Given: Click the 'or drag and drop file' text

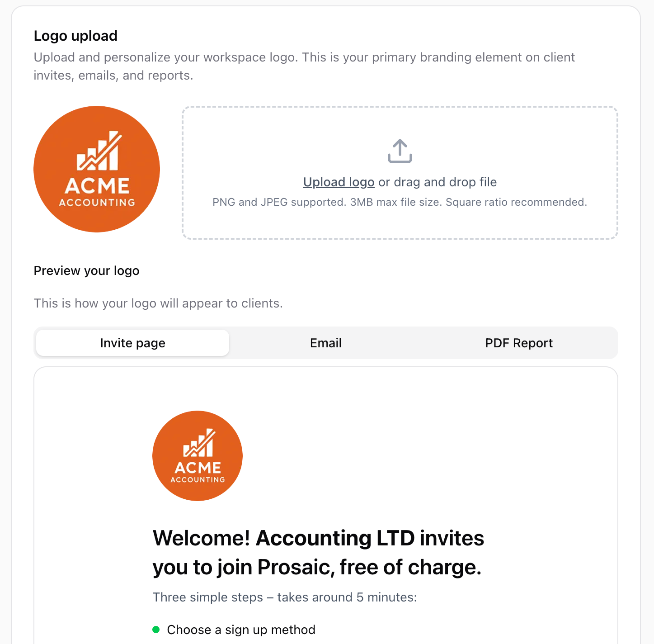Looking at the screenshot, I should click(438, 182).
